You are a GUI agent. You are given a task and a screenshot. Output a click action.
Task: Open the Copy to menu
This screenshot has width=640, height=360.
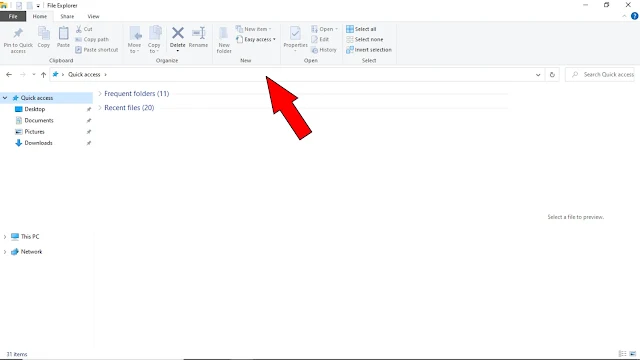[154, 40]
